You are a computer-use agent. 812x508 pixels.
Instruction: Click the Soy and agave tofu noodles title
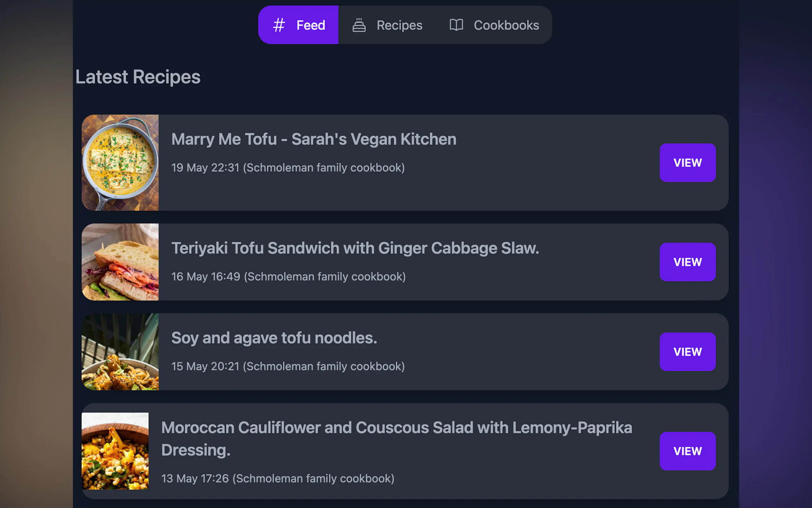coord(274,338)
